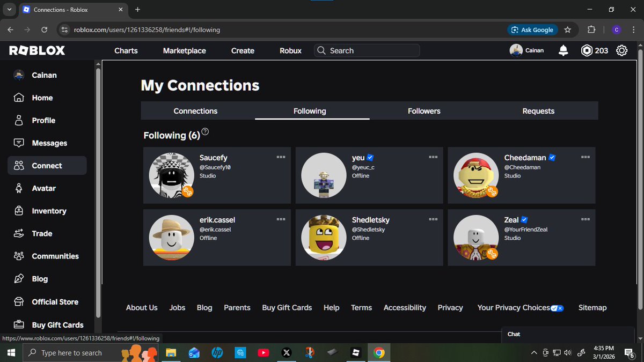The image size is (644, 362).
Task: Open options menu for erik.cassel card
Action: click(x=281, y=219)
